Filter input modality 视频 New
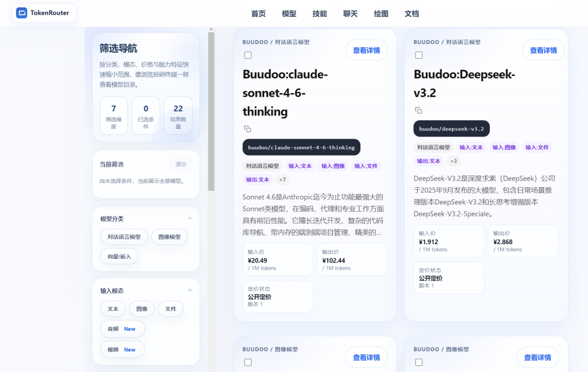Screen dimensions: 588x372 click(x=122, y=350)
